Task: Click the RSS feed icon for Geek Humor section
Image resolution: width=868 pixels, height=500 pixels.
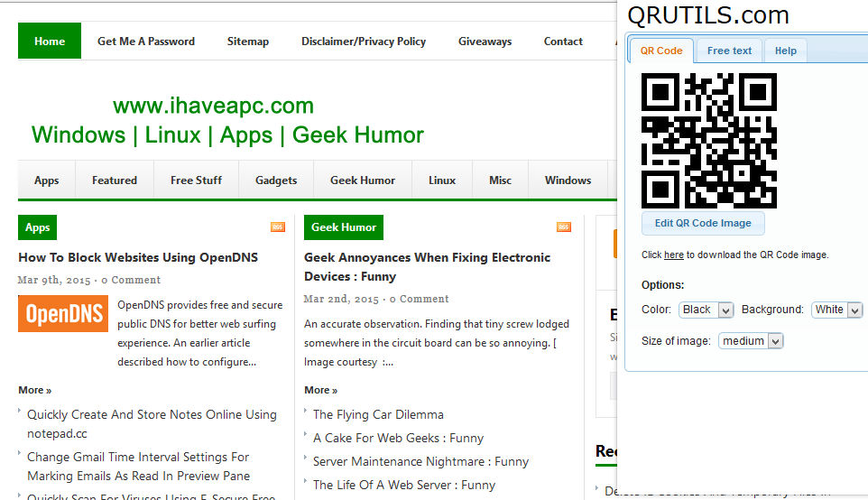Action: point(564,227)
